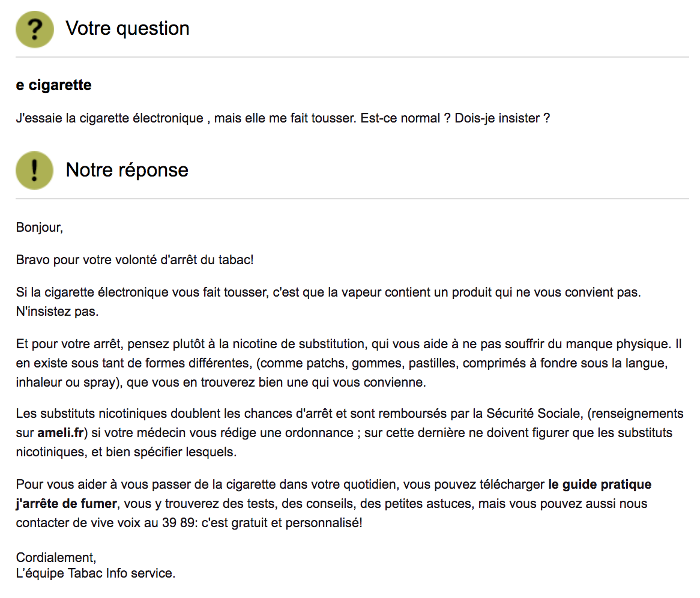Click the "Notre réponse" heading
The width and height of the screenshot is (700, 598).
pyautogui.click(x=127, y=170)
